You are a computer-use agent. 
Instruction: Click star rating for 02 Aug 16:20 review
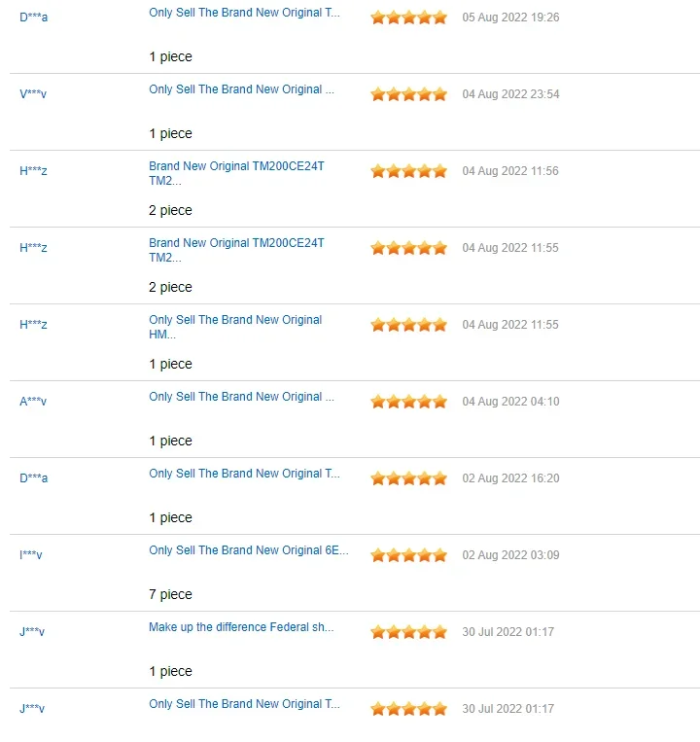click(408, 478)
